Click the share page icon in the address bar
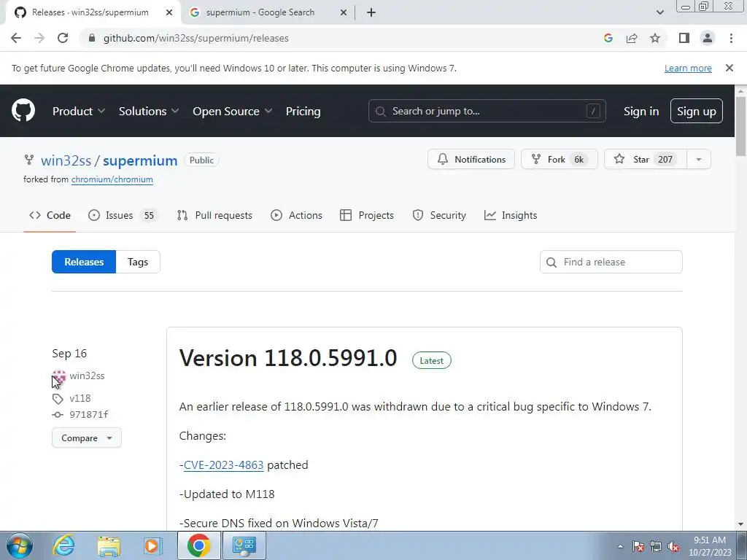The width and height of the screenshot is (747, 560). click(x=632, y=38)
